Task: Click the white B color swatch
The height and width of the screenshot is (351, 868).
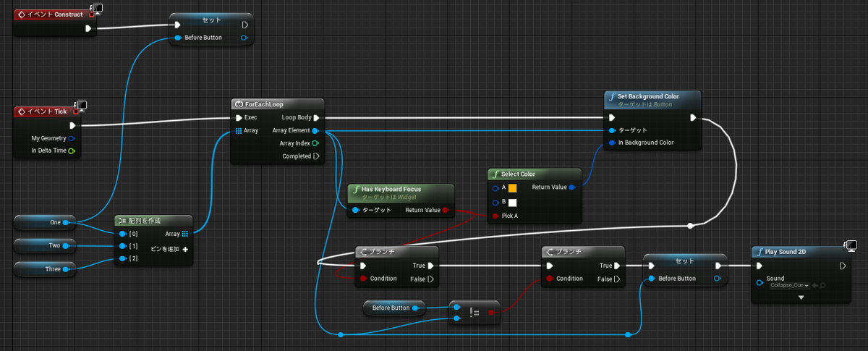Action: tap(511, 202)
